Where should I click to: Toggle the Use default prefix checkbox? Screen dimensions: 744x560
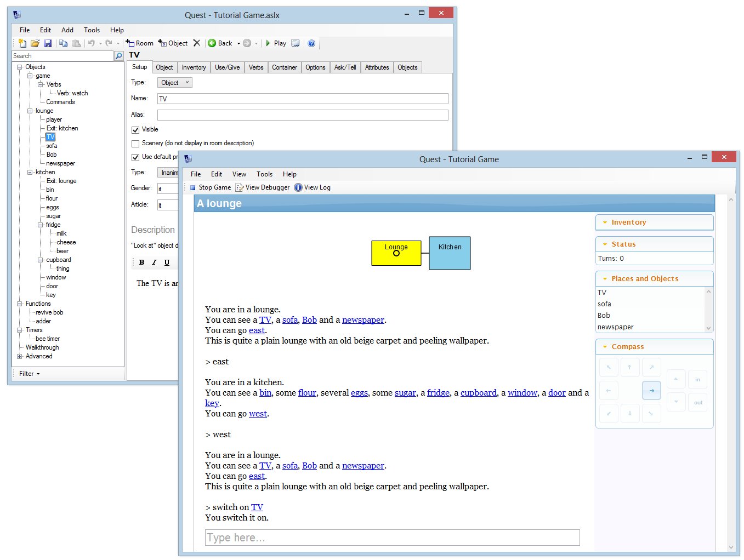tap(135, 157)
